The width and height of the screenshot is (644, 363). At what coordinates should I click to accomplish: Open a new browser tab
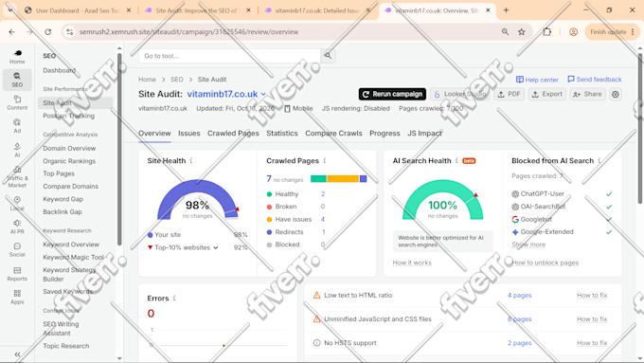pos(506,10)
